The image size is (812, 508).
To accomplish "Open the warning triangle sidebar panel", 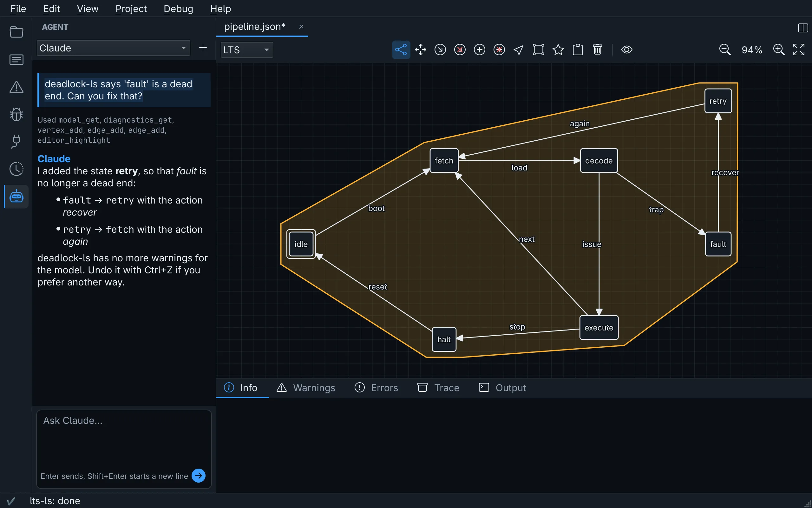I will pyautogui.click(x=16, y=87).
